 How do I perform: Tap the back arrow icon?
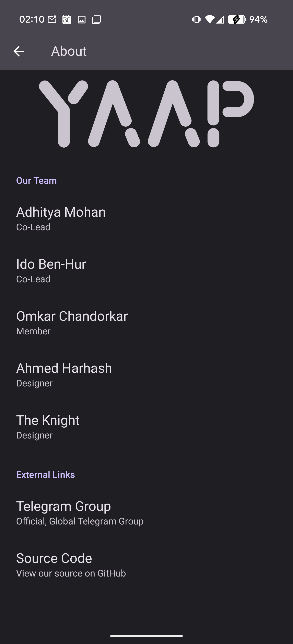click(x=19, y=51)
